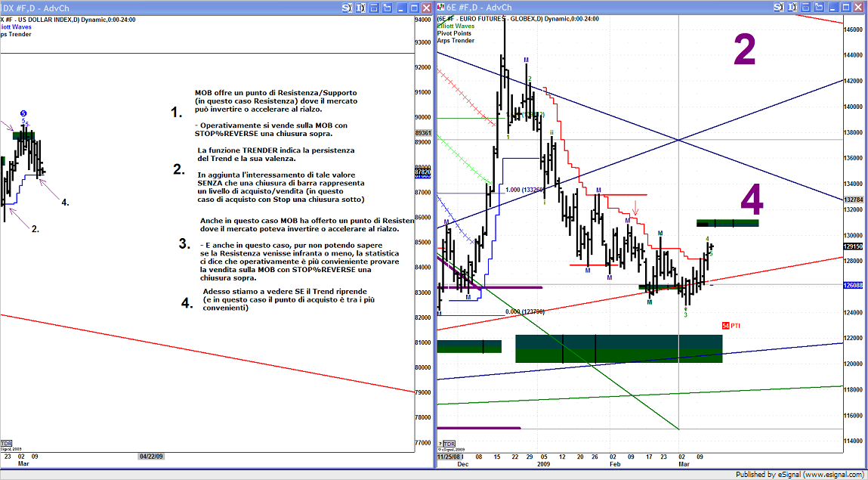Click the 129150 current price tag on right axis
This screenshot has height=480, width=868.
[x=854, y=246]
